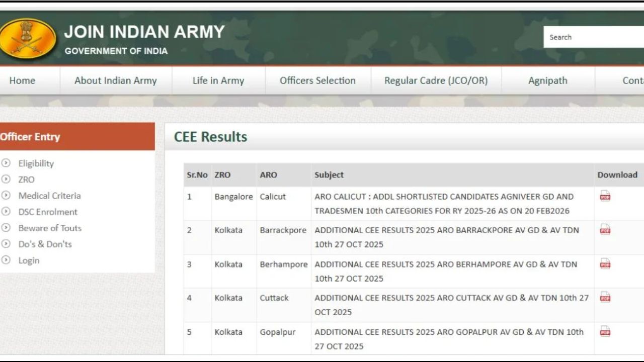Open the Eligibility sidebar link
Image resolution: width=644 pixels, height=362 pixels.
(x=36, y=163)
